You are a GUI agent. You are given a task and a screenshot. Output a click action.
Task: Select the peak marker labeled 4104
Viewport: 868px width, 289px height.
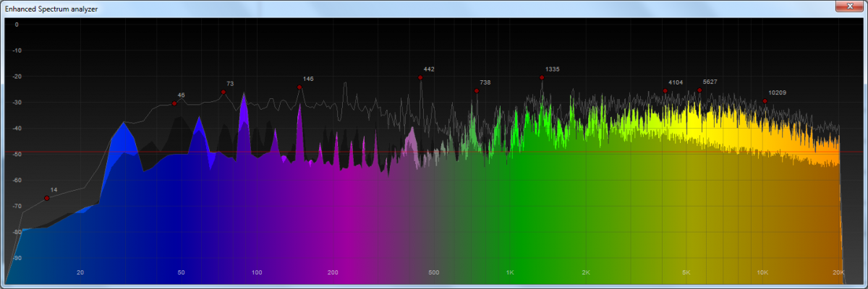[665, 91]
